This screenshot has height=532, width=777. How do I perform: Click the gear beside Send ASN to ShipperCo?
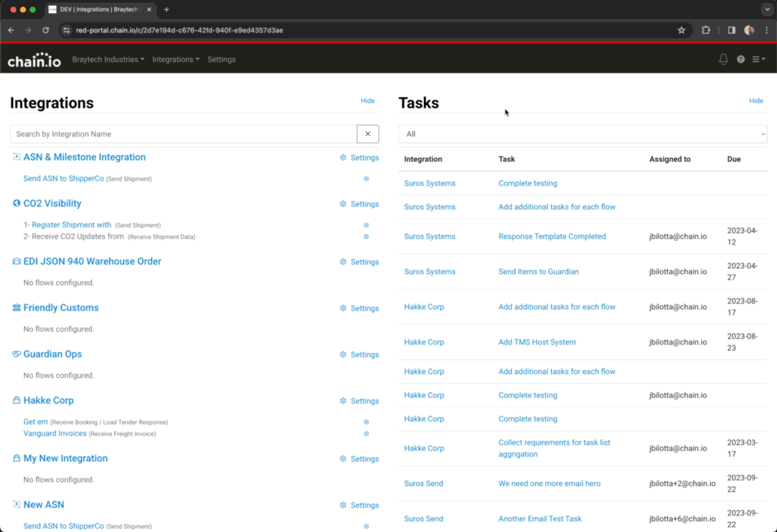tap(366, 179)
